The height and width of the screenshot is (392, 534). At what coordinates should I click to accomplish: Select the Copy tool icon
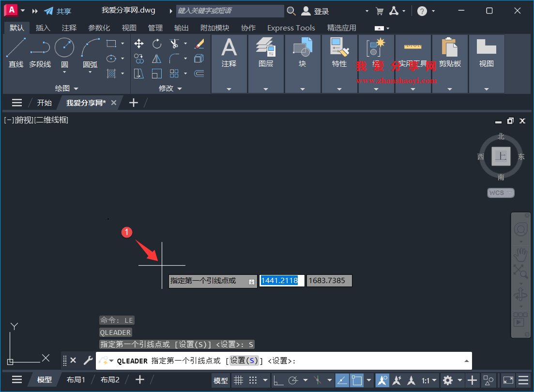(139, 59)
